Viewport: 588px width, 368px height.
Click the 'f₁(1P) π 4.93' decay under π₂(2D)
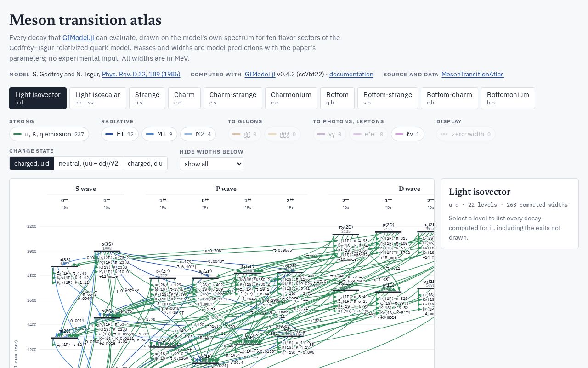coord(353,241)
